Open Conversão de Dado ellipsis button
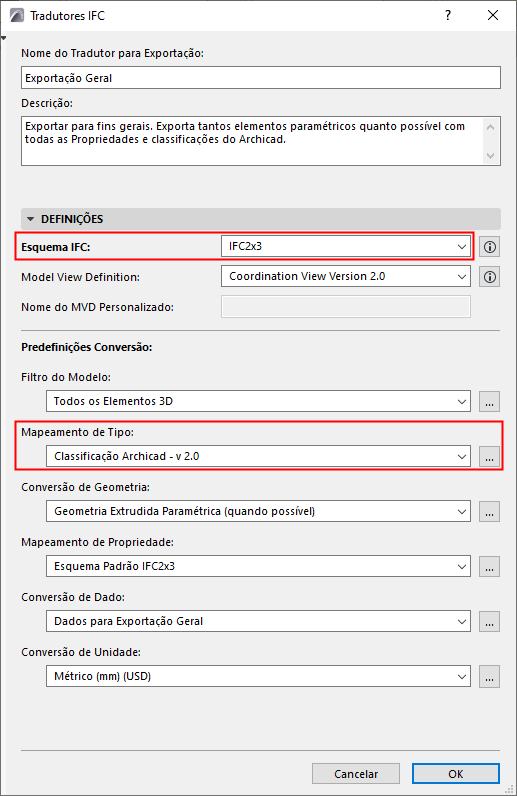Viewport: 517px width, 796px height. [x=490, y=621]
